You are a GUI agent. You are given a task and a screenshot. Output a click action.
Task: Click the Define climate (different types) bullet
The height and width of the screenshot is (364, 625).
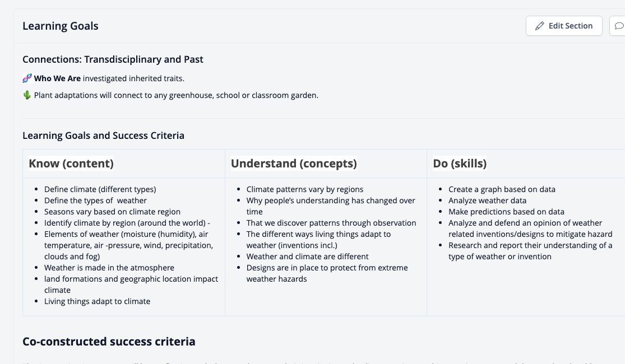[x=100, y=189]
